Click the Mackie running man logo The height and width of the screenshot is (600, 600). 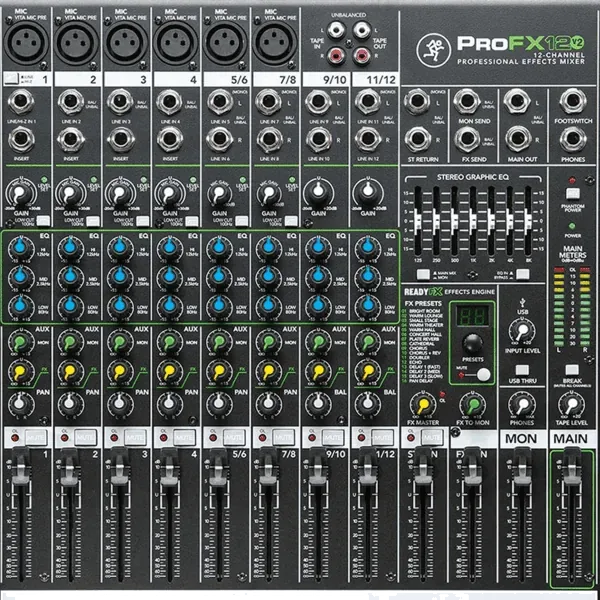tap(434, 50)
